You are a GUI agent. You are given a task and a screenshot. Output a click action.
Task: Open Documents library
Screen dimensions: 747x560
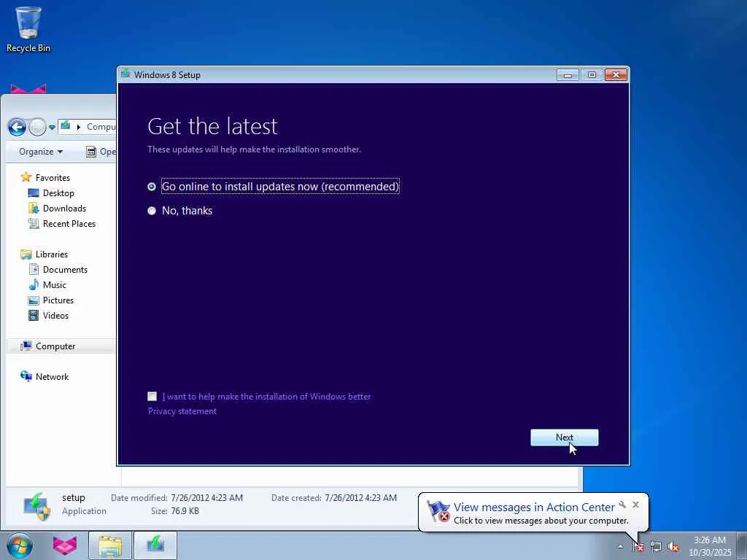65,270
